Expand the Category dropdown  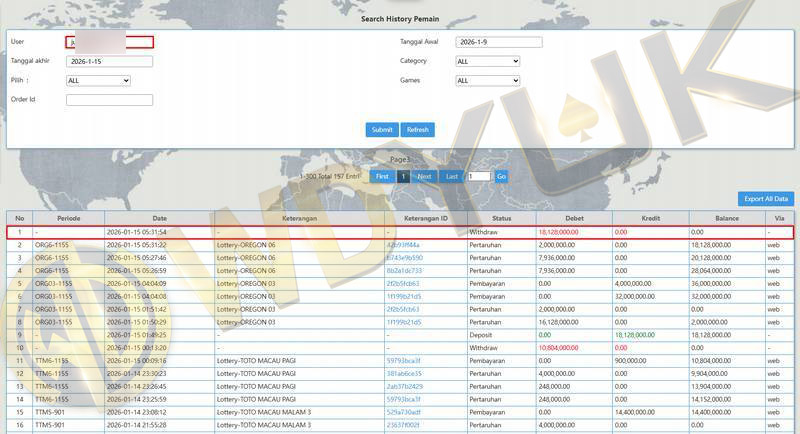coord(487,61)
